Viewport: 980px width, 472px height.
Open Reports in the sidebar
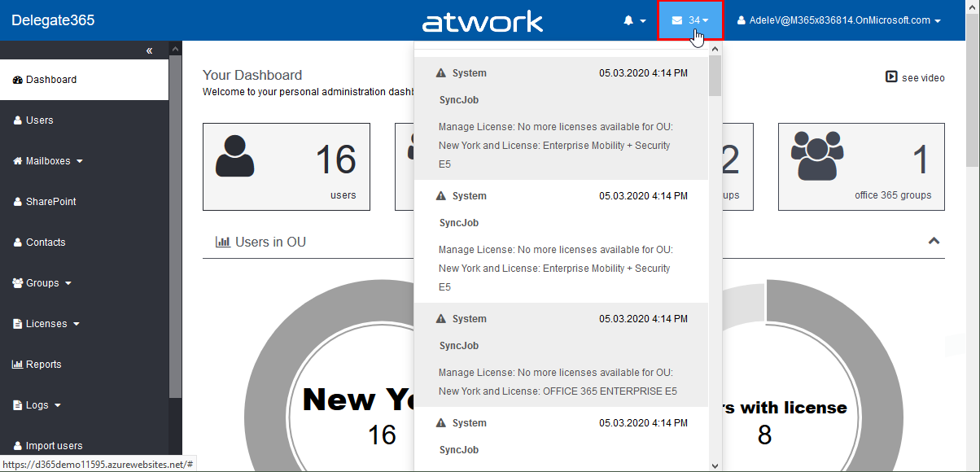point(85,365)
